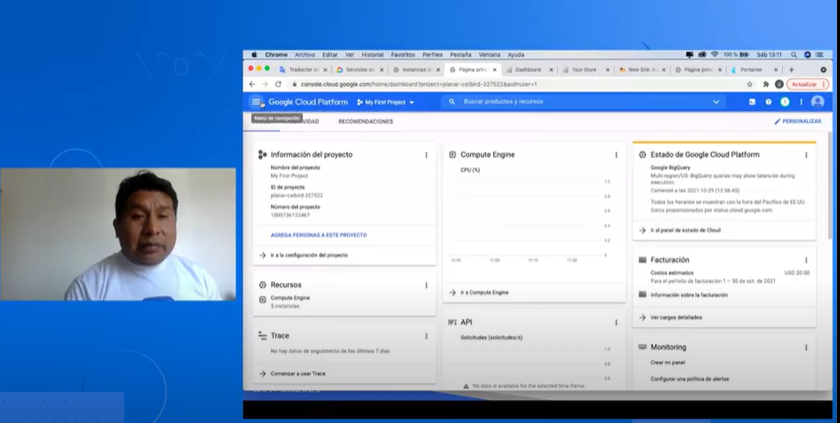The height and width of the screenshot is (423, 840).
Task: Click project ID planar-catbird-327522 text
Action: click(x=297, y=195)
